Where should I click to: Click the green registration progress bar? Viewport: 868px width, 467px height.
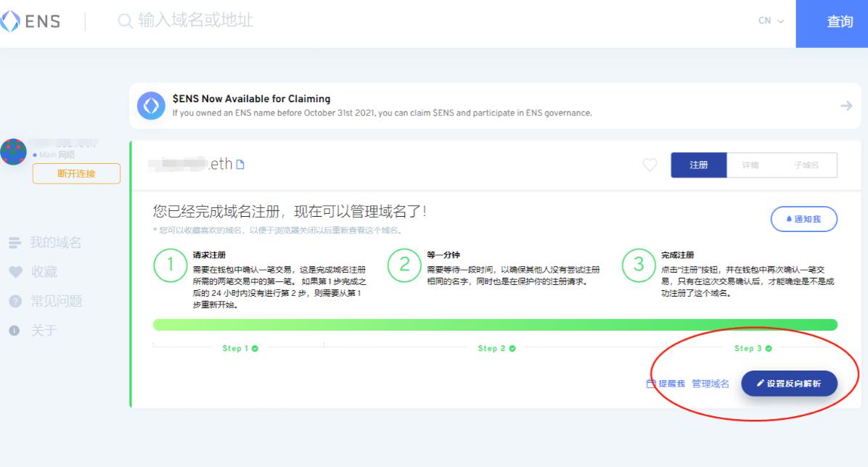[x=495, y=324]
